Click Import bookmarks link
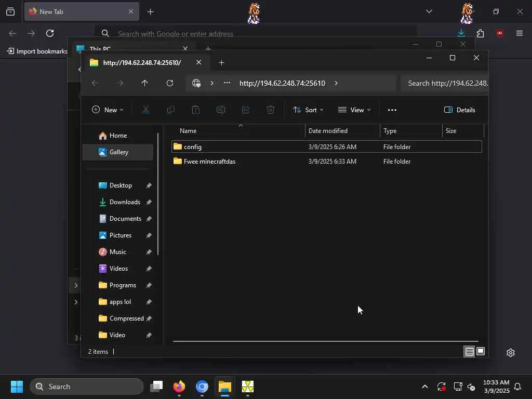The image size is (532, 399). point(37,51)
